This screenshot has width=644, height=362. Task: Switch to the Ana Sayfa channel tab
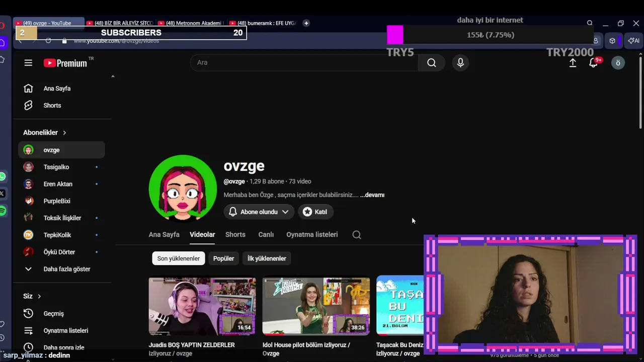(164, 235)
